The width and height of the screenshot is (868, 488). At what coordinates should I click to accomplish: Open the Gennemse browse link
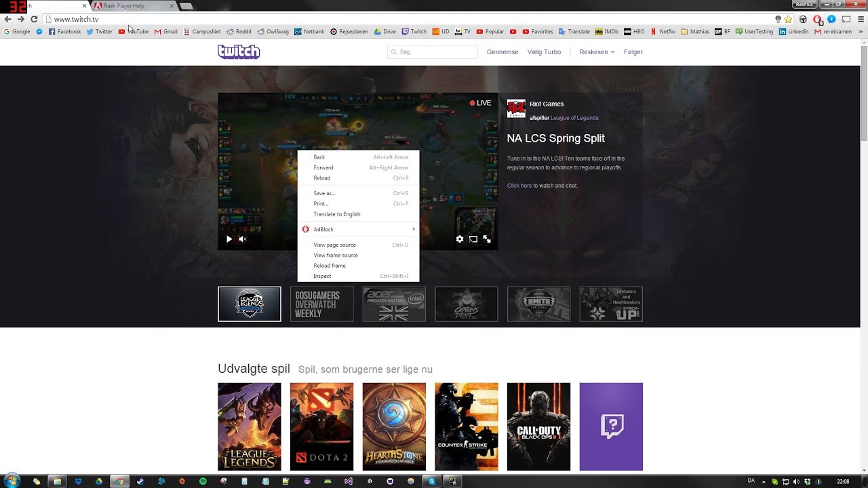(502, 52)
